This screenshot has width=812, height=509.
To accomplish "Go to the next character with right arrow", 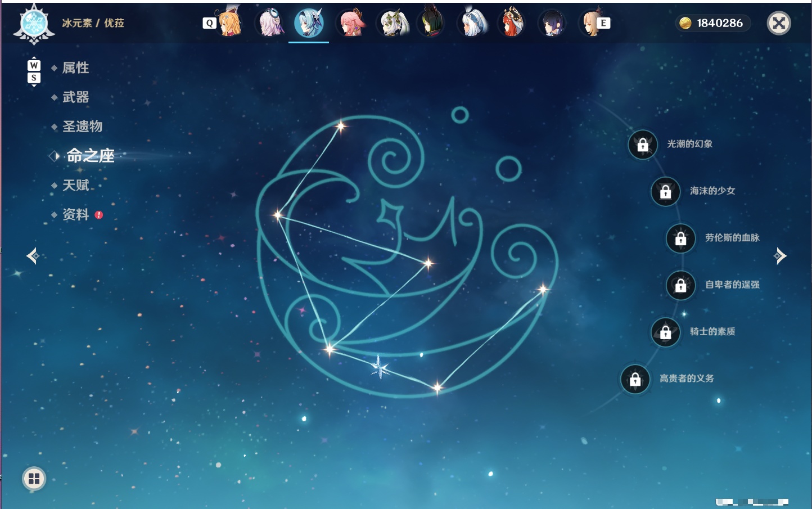I will point(780,256).
